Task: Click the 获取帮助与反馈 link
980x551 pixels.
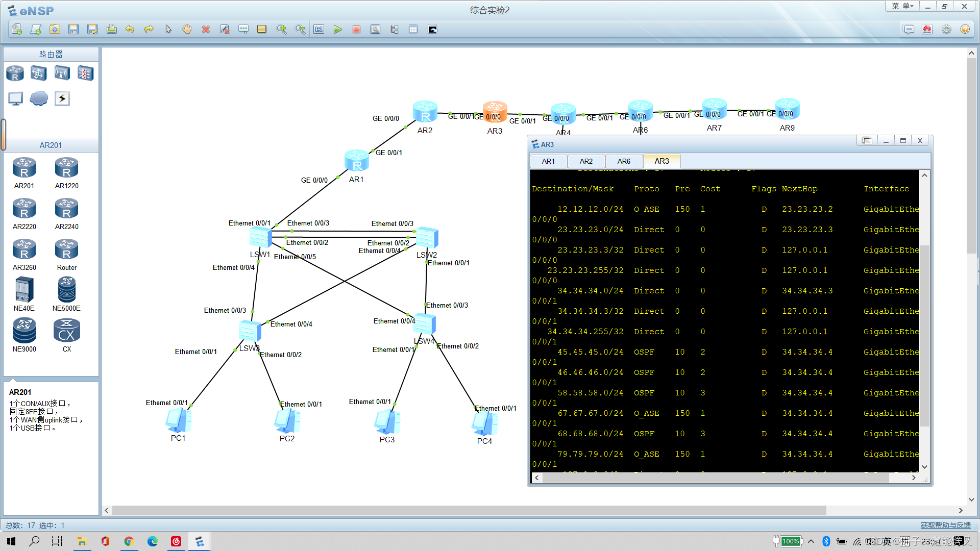Action: pos(945,525)
